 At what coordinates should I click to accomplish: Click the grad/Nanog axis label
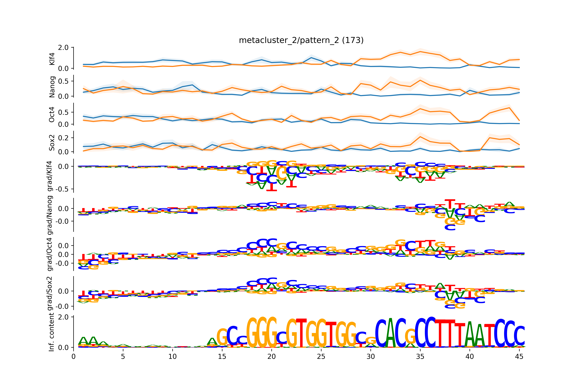point(50,215)
